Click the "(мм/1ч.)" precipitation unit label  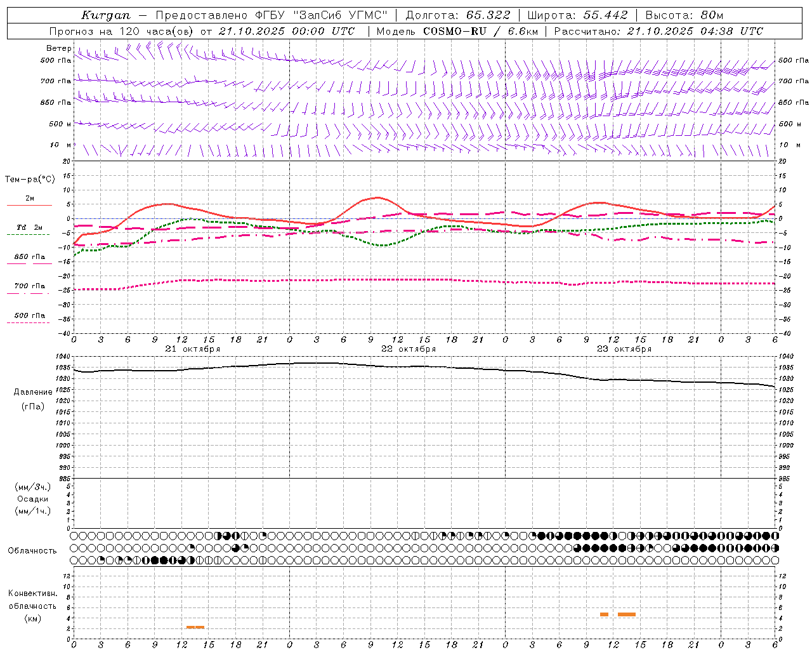click(x=33, y=511)
